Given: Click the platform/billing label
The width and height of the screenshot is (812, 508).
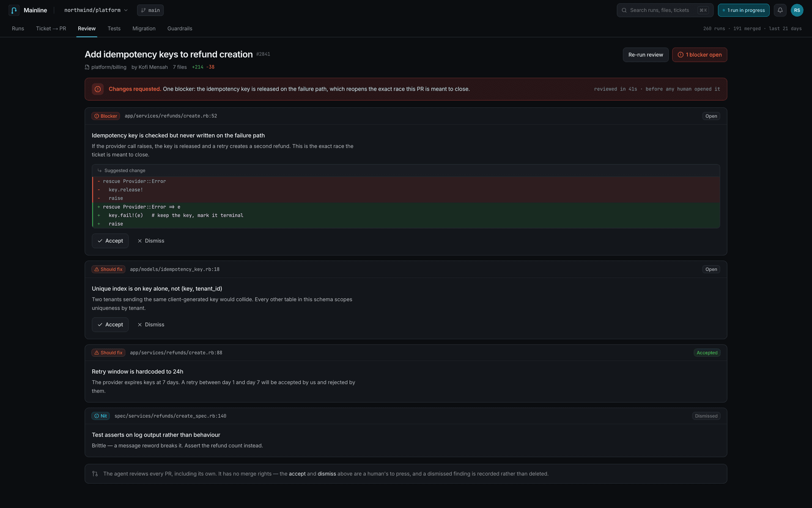Looking at the screenshot, I should pos(109,67).
